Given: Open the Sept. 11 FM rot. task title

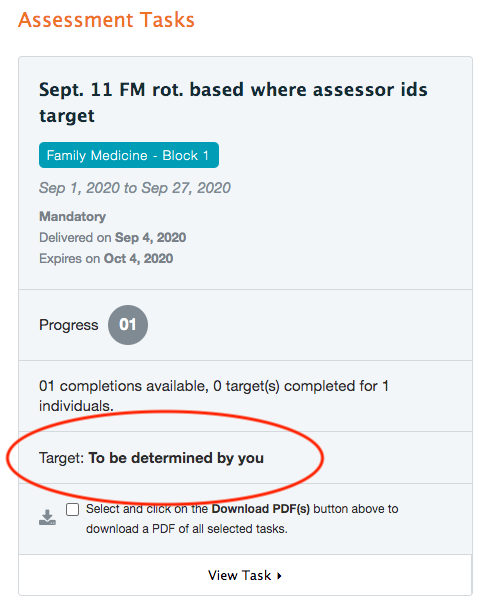Looking at the screenshot, I should point(233,103).
